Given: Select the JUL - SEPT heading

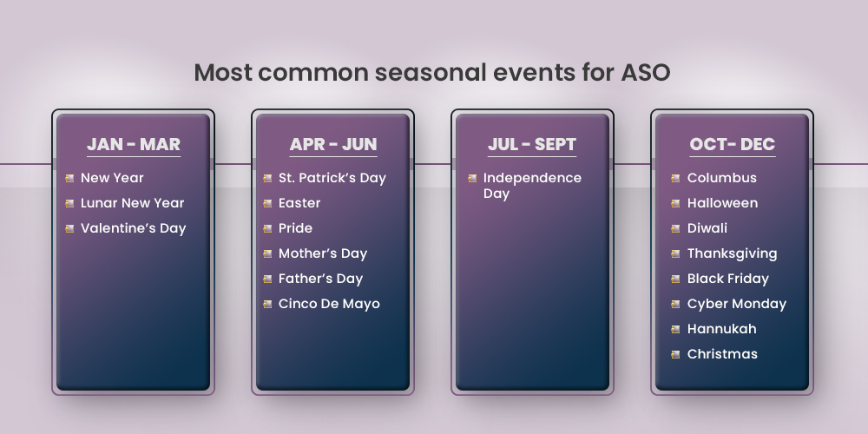Looking at the screenshot, I should coord(532,144).
